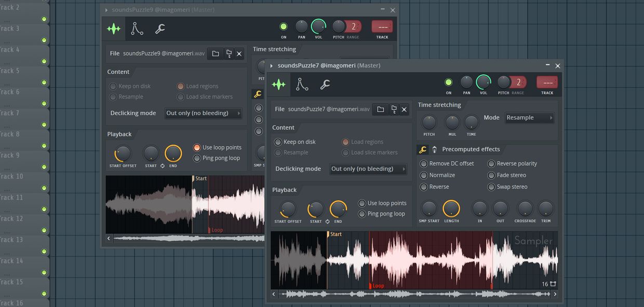The height and width of the screenshot is (307, 644).
Task: Open the Declicking mode dropdown in soundsPuzzle7
Action: [x=368, y=168]
